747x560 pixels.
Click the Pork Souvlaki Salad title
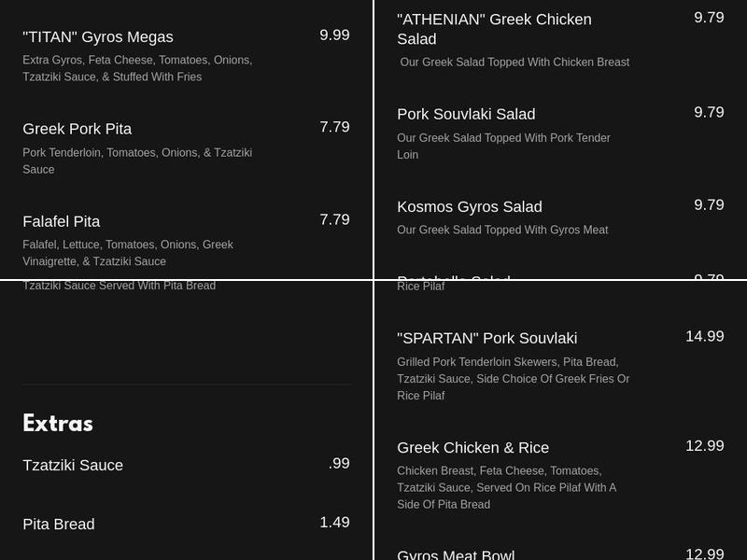(x=466, y=114)
